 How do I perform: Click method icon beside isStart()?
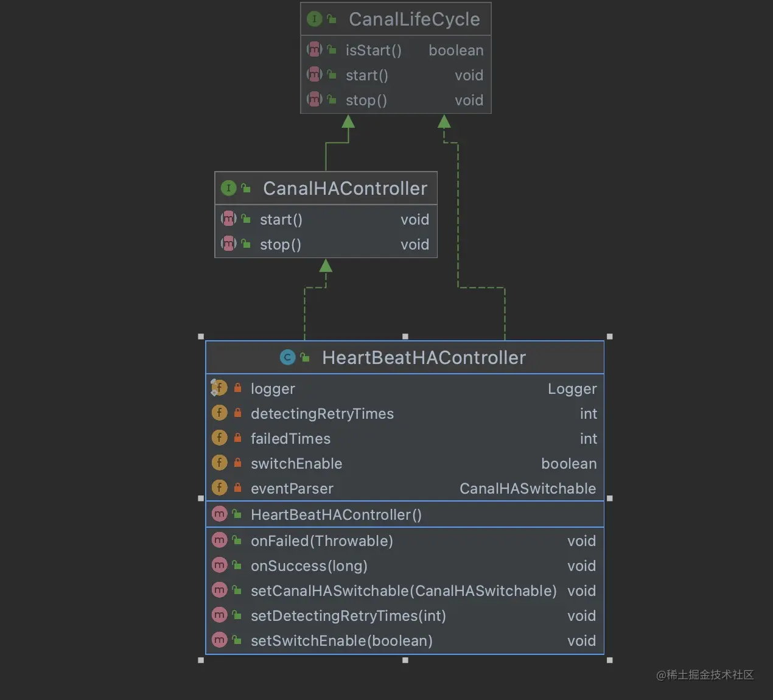point(314,49)
